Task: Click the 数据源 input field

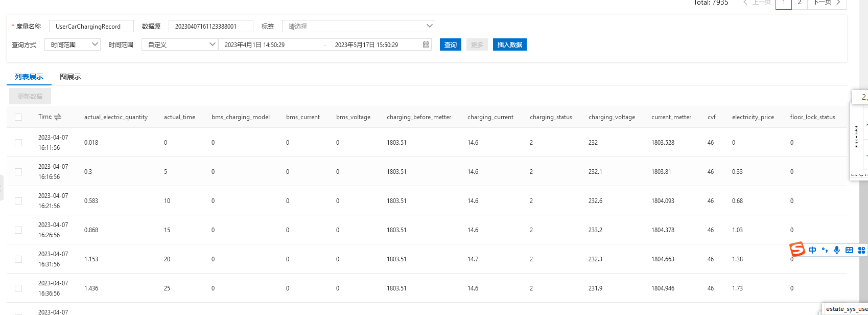Action: (210, 26)
